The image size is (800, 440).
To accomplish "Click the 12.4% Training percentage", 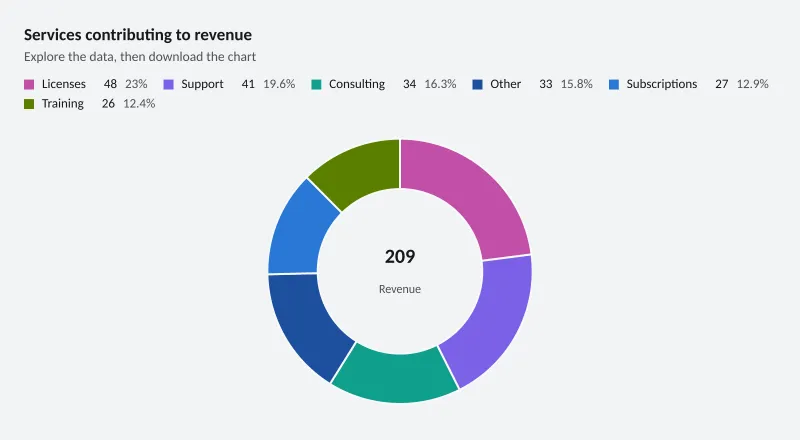I will pyautogui.click(x=139, y=103).
